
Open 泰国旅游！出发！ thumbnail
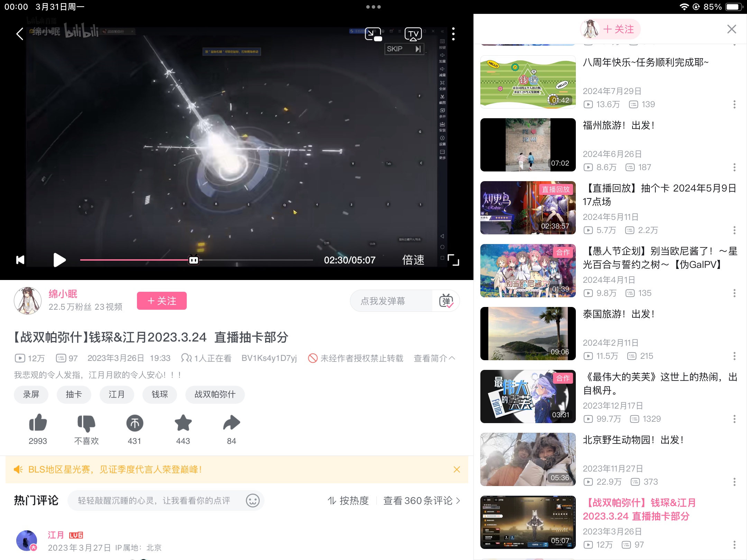528,334
